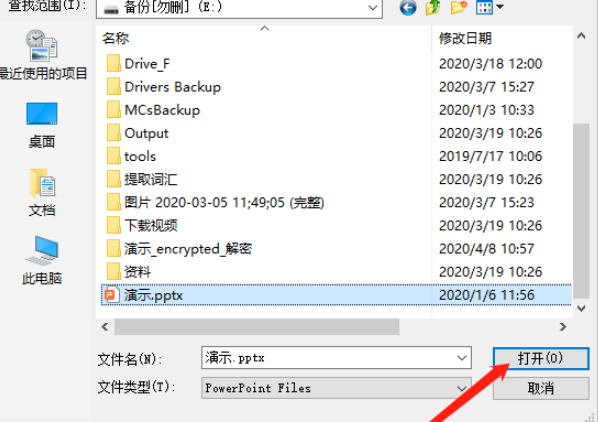The image size is (598, 422).
Task: Click the 取消 button
Action: point(541,388)
